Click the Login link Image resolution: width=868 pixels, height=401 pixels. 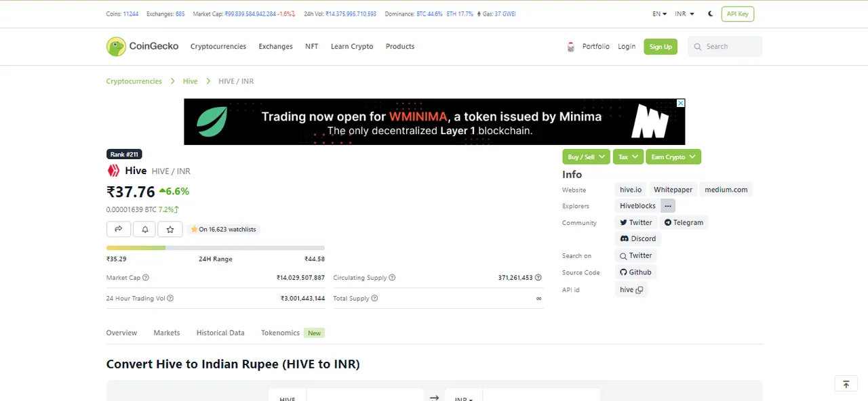pos(627,47)
